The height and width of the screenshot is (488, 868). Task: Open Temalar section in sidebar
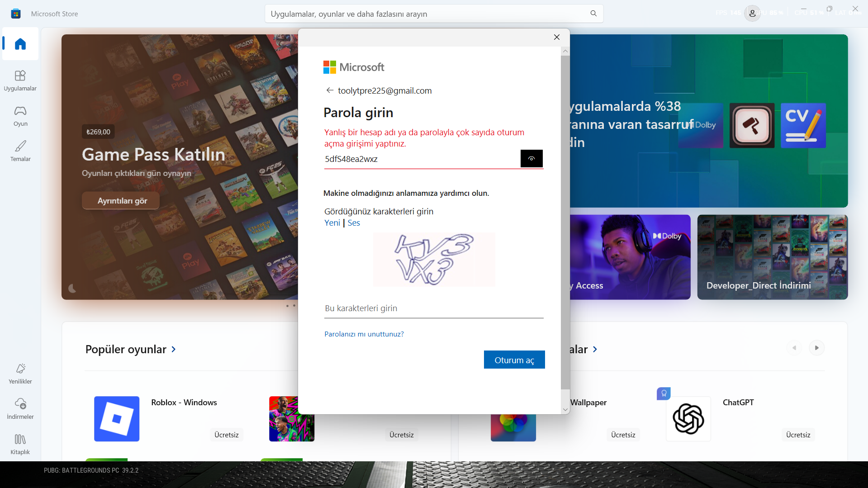(20, 151)
